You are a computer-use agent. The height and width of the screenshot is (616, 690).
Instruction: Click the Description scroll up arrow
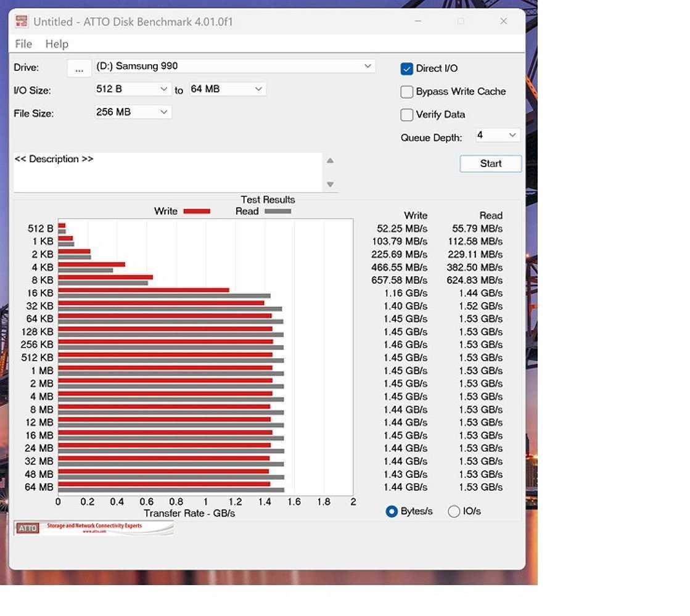[x=330, y=160]
